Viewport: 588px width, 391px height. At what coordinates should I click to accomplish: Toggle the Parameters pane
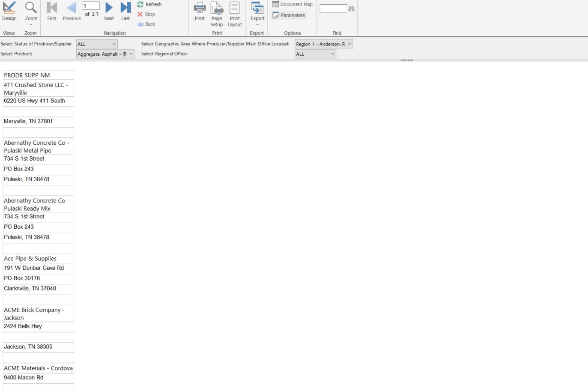(x=289, y=15)
